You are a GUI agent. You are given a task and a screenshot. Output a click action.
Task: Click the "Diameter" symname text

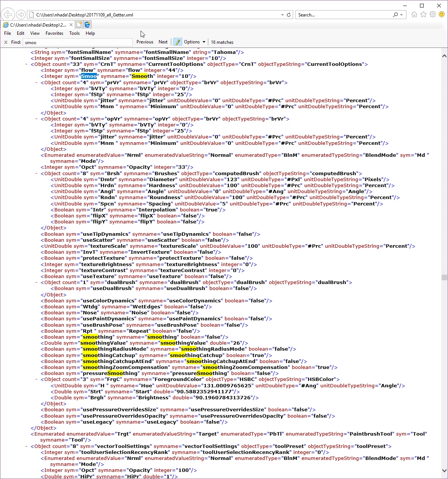tap(162, 180)
